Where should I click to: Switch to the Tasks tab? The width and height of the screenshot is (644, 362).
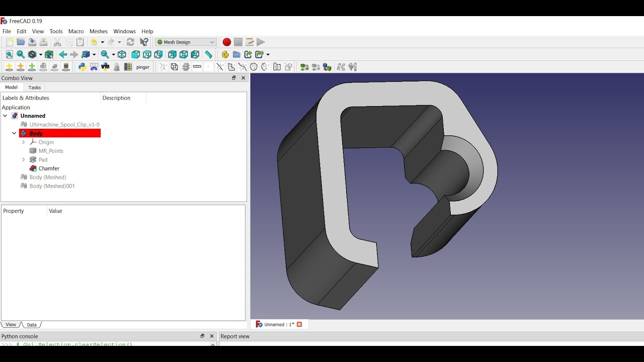pyautogui.click(x=35, y=87)
